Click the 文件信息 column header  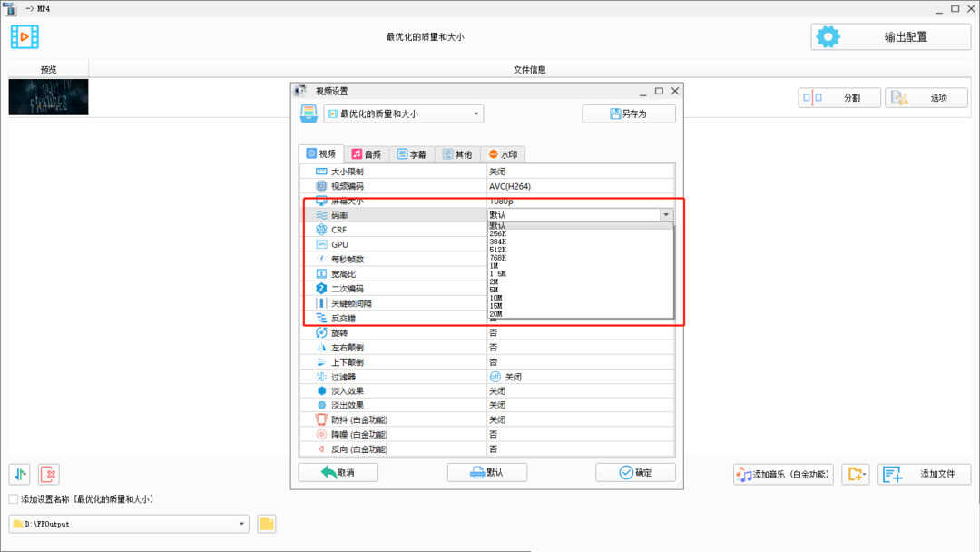pos(529,69)
